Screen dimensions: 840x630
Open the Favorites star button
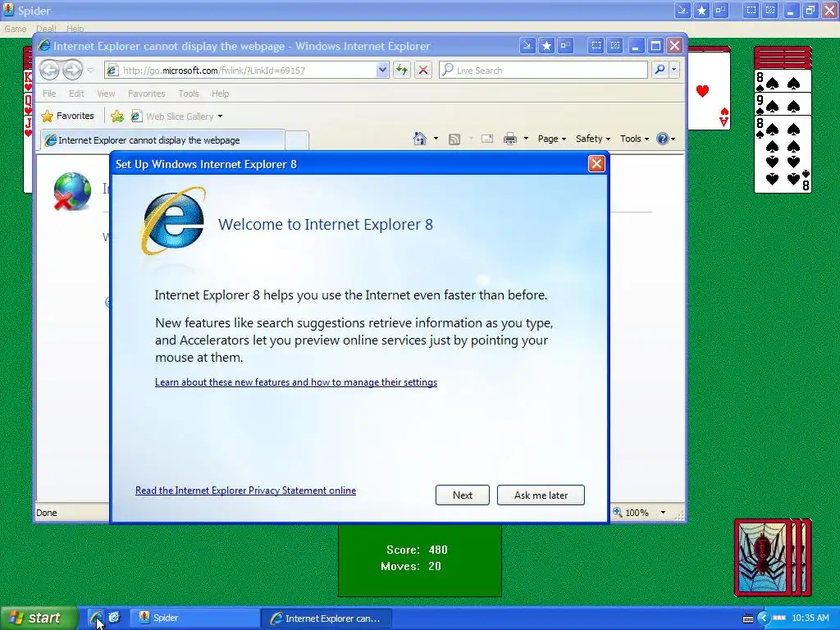coord(68,116)
